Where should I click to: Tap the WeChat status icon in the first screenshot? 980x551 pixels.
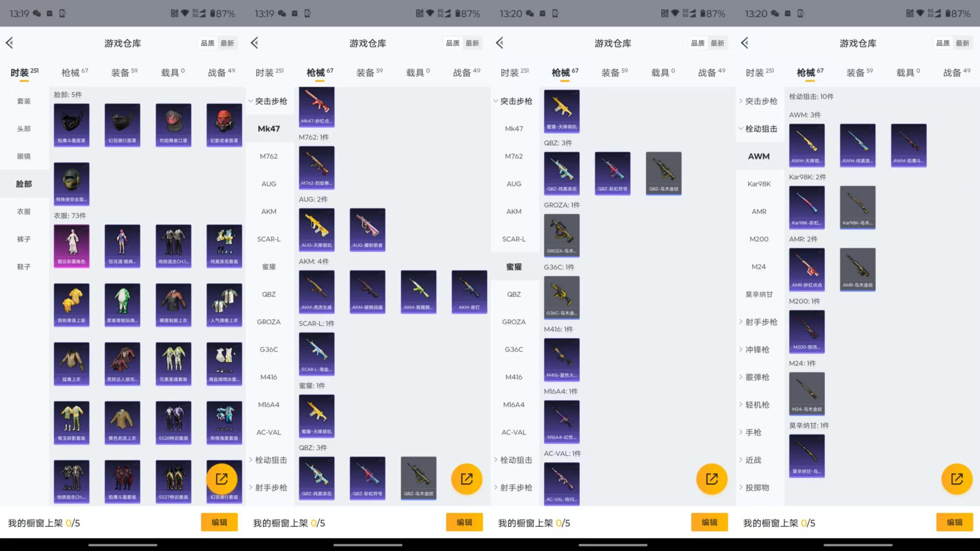tap(37, 13)
